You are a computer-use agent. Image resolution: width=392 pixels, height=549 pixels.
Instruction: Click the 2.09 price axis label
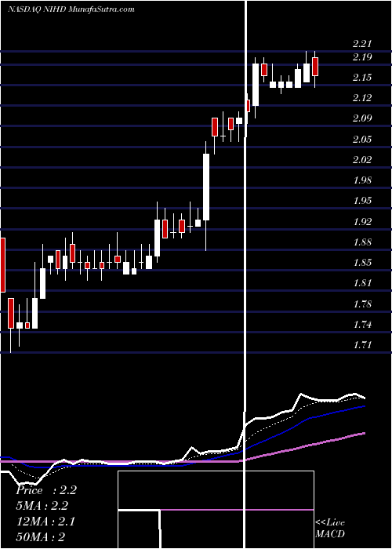[x=362, y=118]
